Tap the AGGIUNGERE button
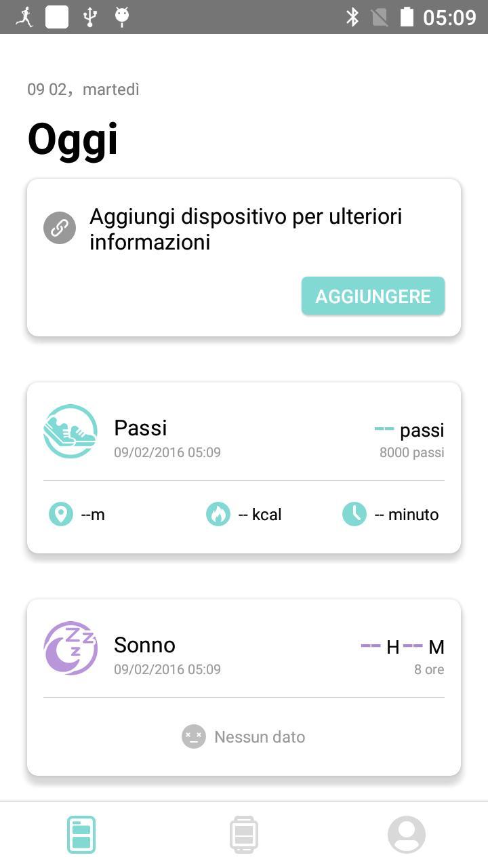Viewport: 488px width, 868px height. coord(373,296)
